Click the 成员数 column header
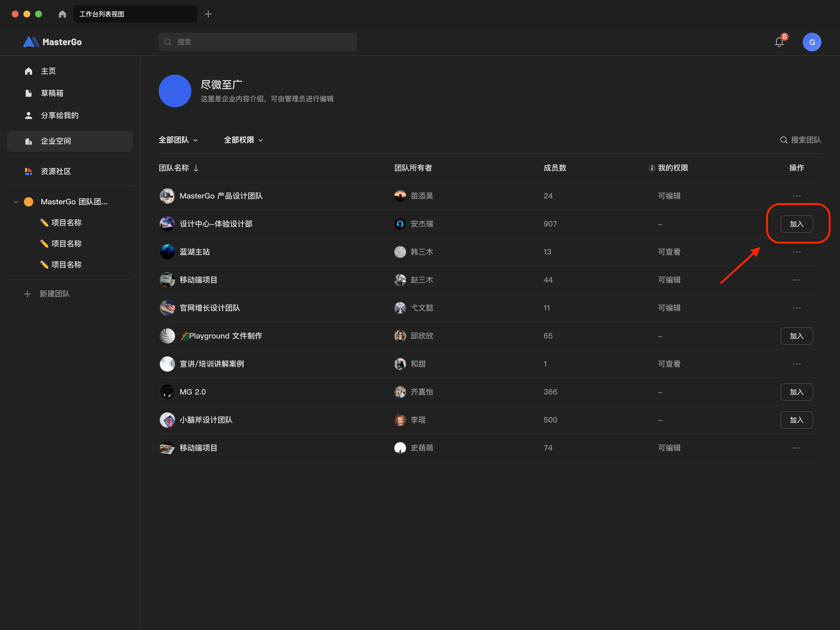 tap(555, 168)
